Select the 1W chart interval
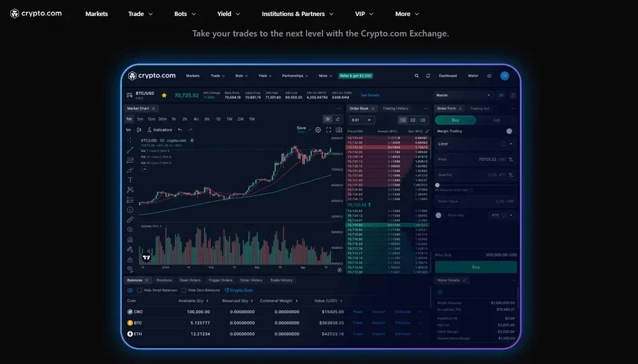638x364 pixels. coord(230,119)
